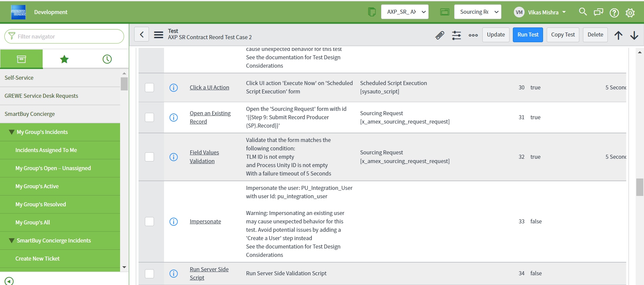Click the Copy Test button
The width and height of the screenshot is (644, 285).
coord(563,35)
